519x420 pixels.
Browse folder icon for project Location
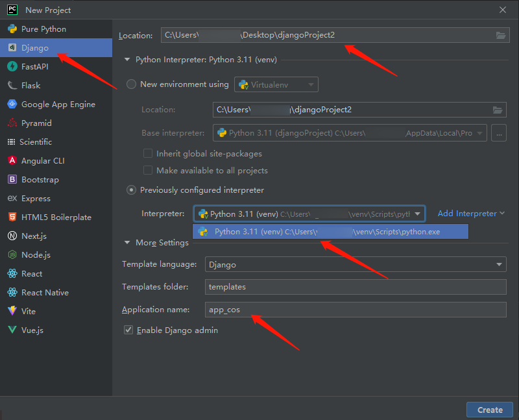click(500, 35)
